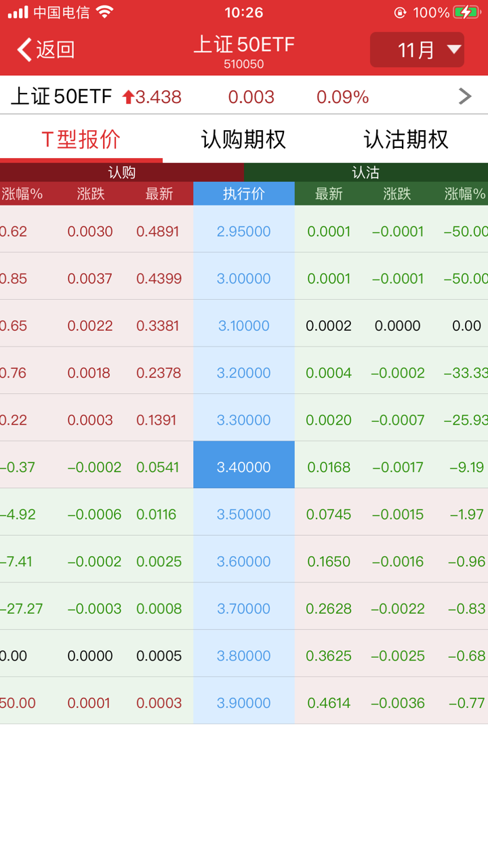Screen dimensions: 488x868
Task: Select strike price 3.90000 row
Action: tap(244, 703)
